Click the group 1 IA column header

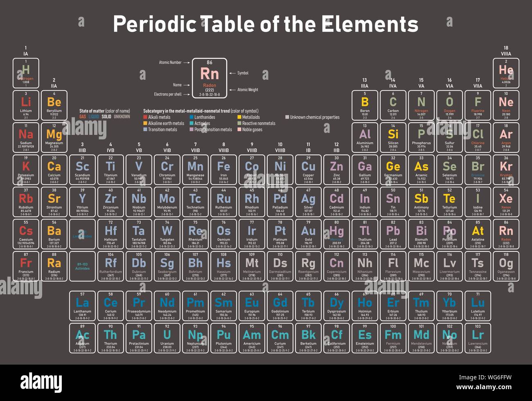click(26, 51)
